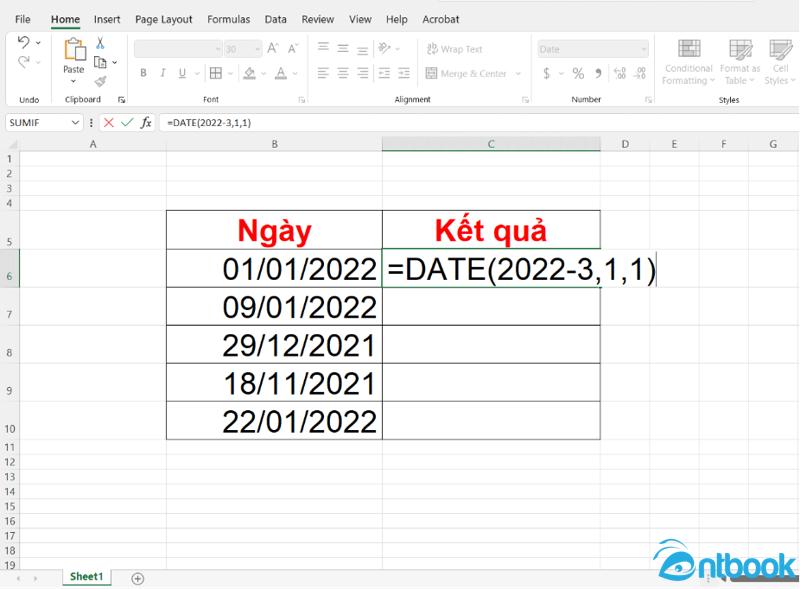The height and width of the screenshot is (589, 800).
Task: Set Bottom Align for cell
Action: pos(362,50)
